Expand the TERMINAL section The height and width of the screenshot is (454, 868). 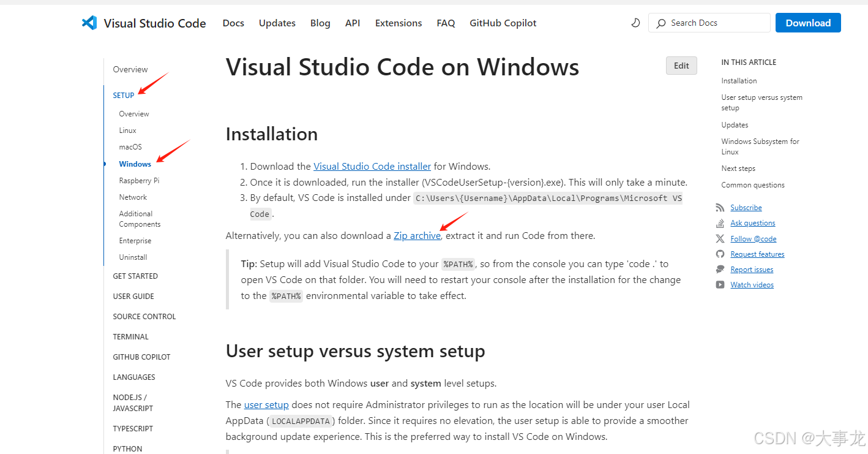pos(131,337)
